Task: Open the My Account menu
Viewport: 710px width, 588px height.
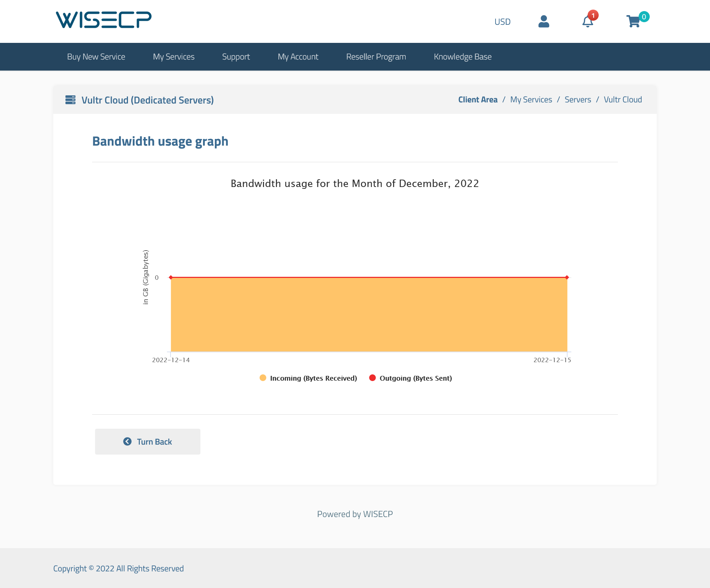Action: [x=298, y=57]
